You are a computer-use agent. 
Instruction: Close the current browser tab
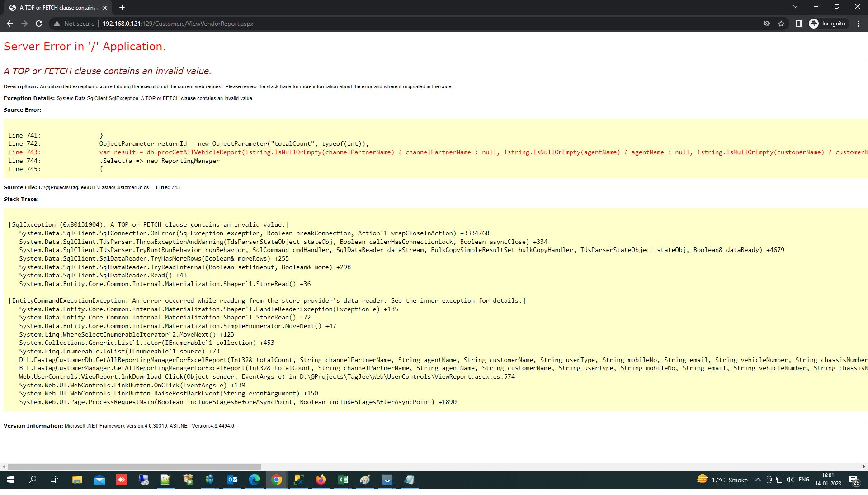tap(105, 8)
